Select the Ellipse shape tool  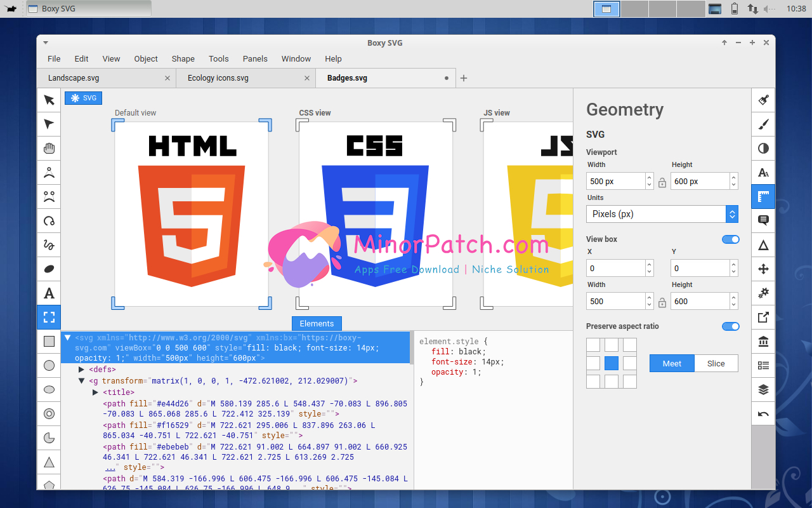pos(49,389)
